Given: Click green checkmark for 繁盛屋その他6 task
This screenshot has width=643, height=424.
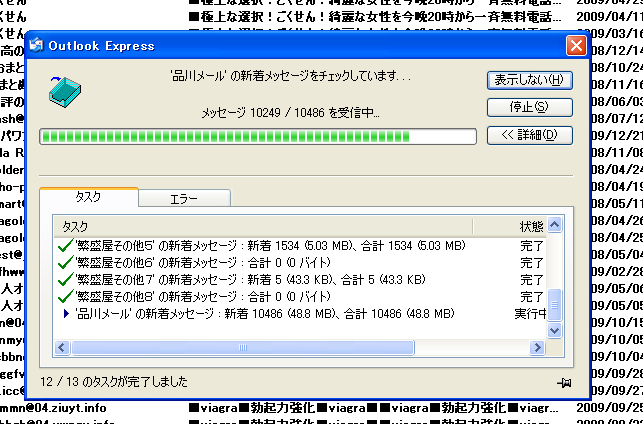Looking at the screenshot, I should click(x=66, y=262).
